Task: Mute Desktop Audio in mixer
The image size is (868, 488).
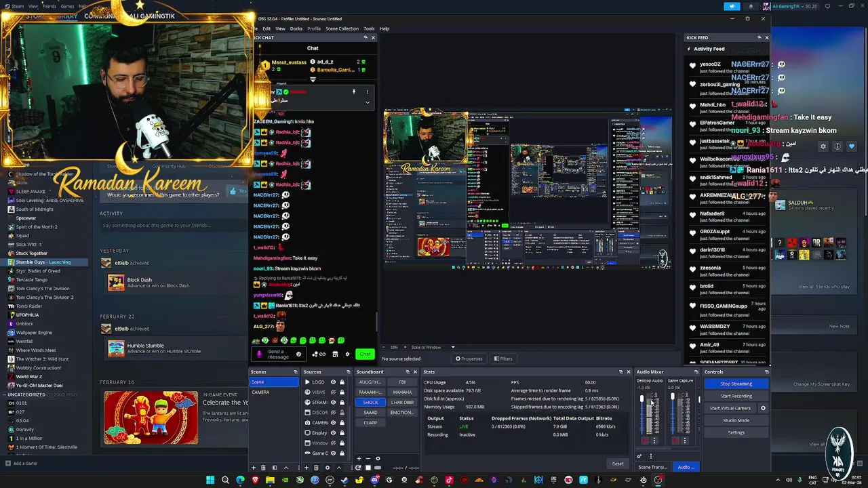Action: click(645, 441)
